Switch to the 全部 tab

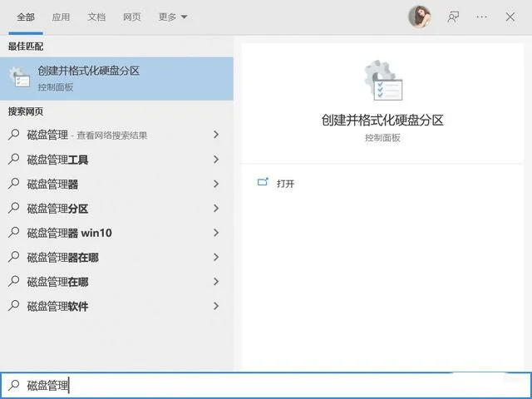click(x=26, y=17)
